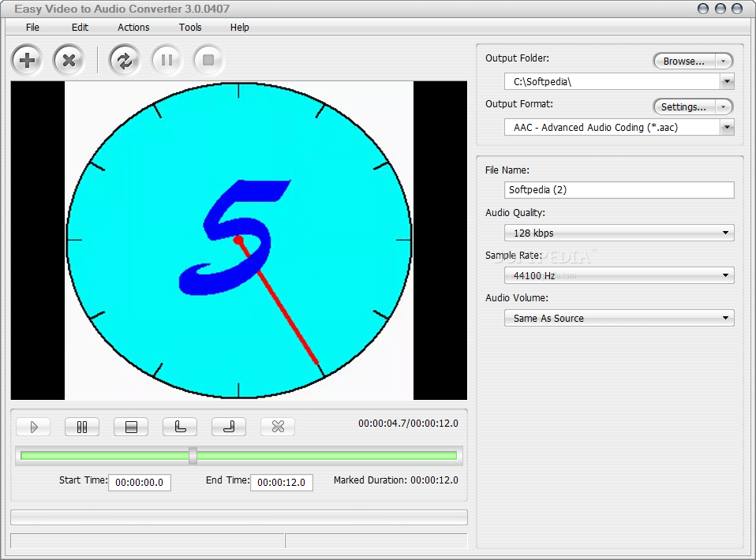Screen dimensions: 756x560
Task: Mark start point with left bracket icon
Action: point(180,427)
